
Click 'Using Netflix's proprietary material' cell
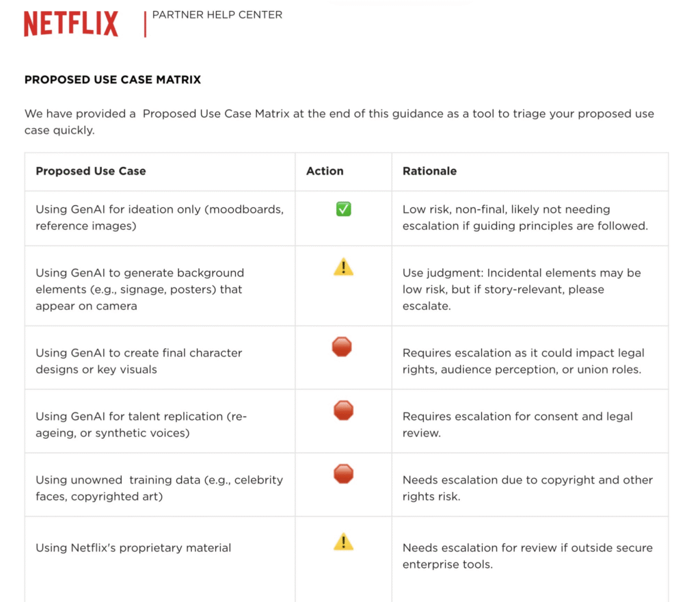click(x=133, y=548)
